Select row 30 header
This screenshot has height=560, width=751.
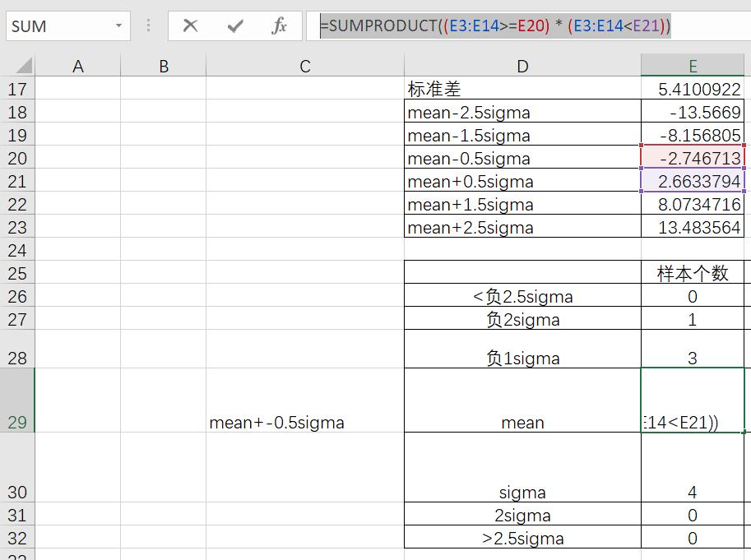point(17,468)
